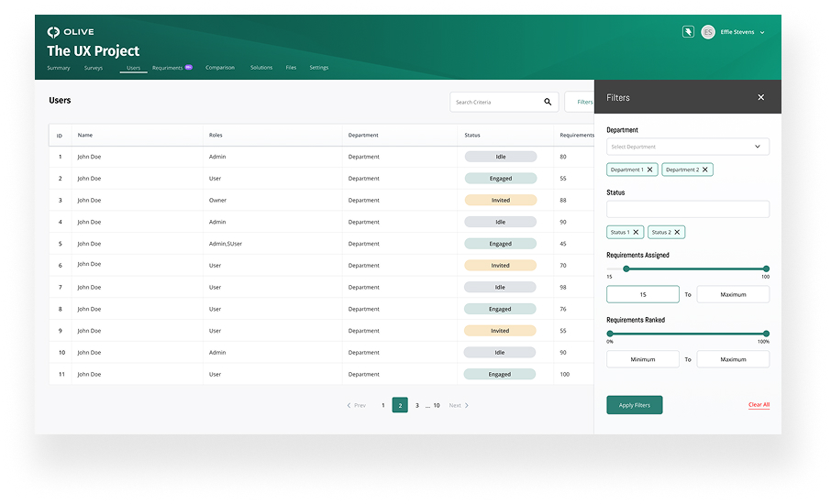The height and width of the screenshot is (504, 831).
Task: Click the ES user avatar
Action: pyautogui.click(x=708, y=32)
